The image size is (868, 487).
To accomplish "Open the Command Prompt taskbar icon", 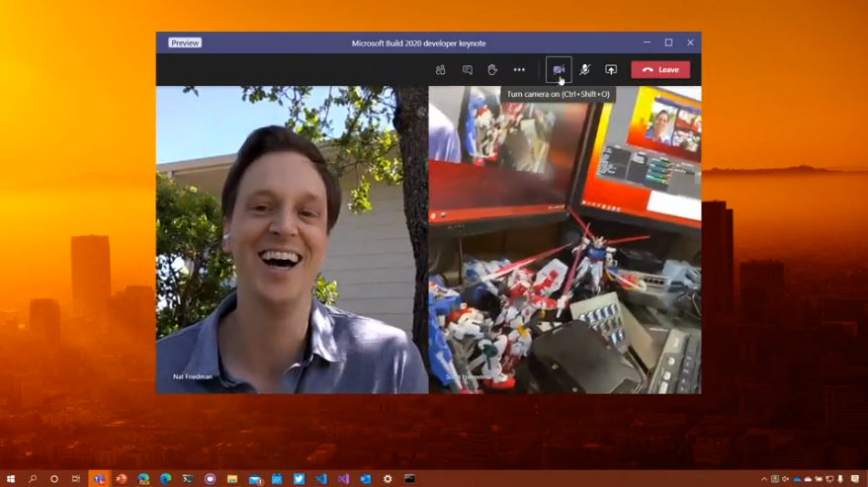I will (x=409, y=479).
